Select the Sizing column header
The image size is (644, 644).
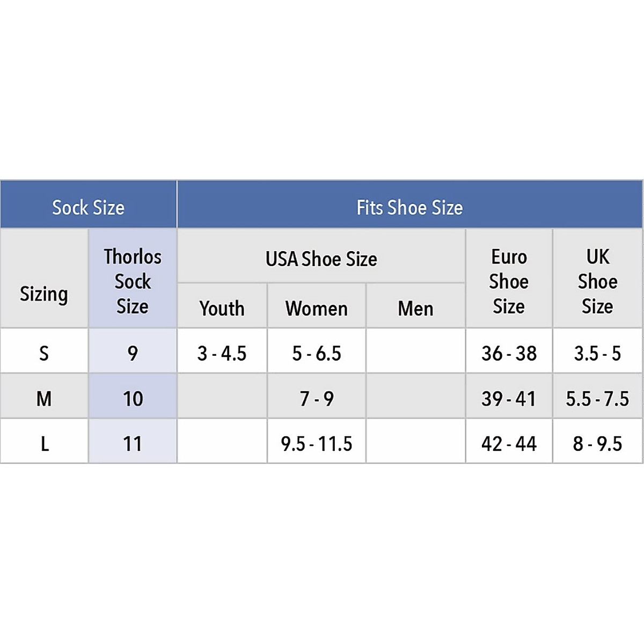pyautogui.click(x=44, y=294)
